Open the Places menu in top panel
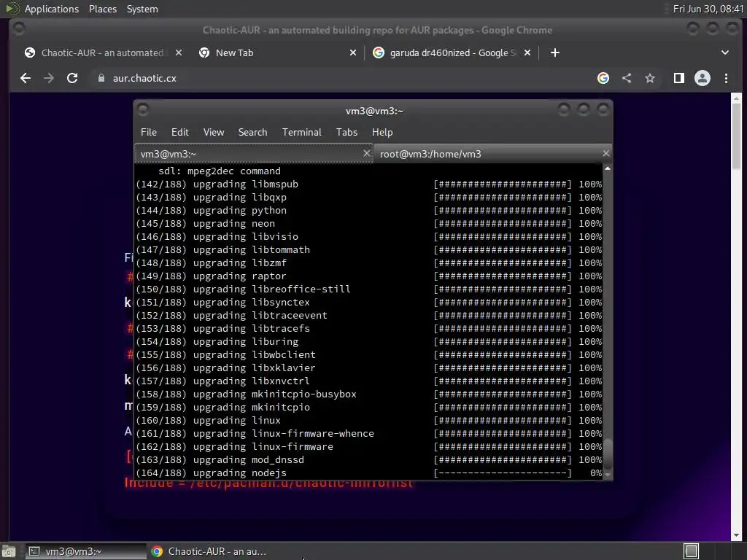 102,9
